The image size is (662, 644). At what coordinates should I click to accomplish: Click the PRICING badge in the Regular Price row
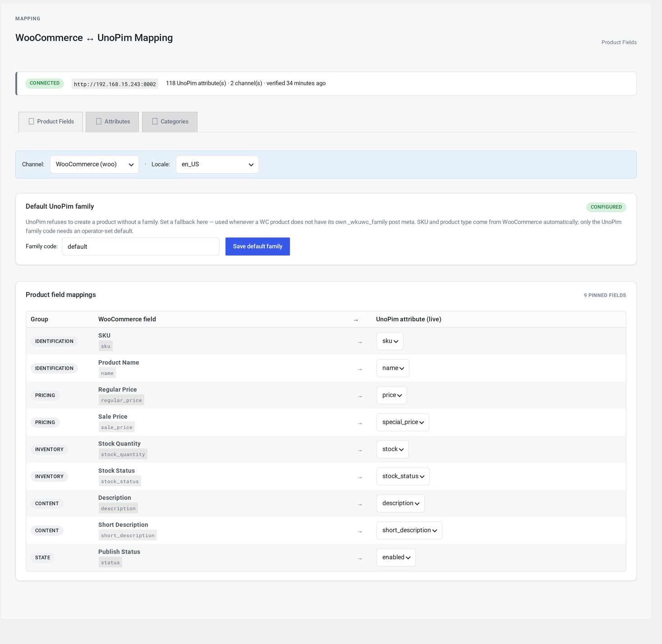pos(45,396)
